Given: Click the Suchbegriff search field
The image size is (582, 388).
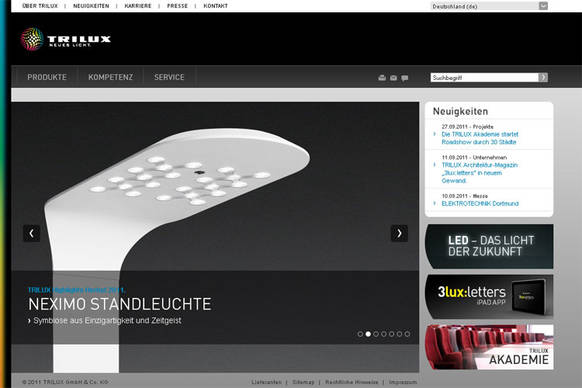Looking at the screenshot, I should (484, 77).
